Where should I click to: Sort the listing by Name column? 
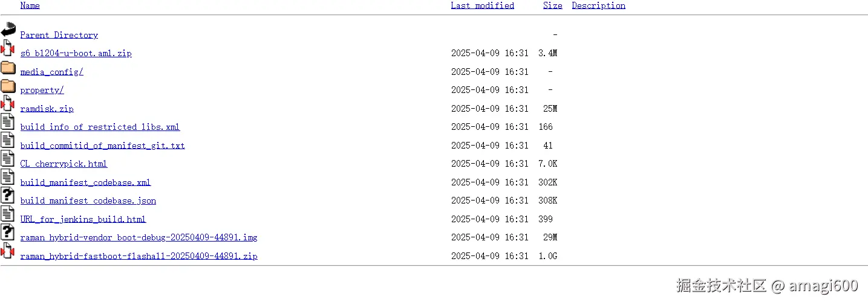30,5
